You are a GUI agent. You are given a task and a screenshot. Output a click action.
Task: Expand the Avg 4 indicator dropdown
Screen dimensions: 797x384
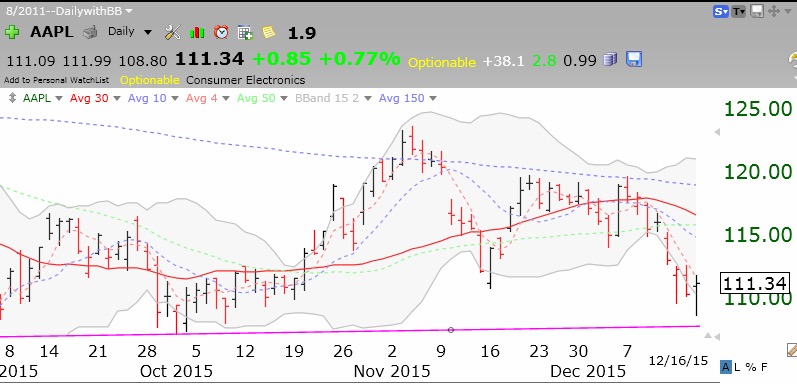point(226,99)
